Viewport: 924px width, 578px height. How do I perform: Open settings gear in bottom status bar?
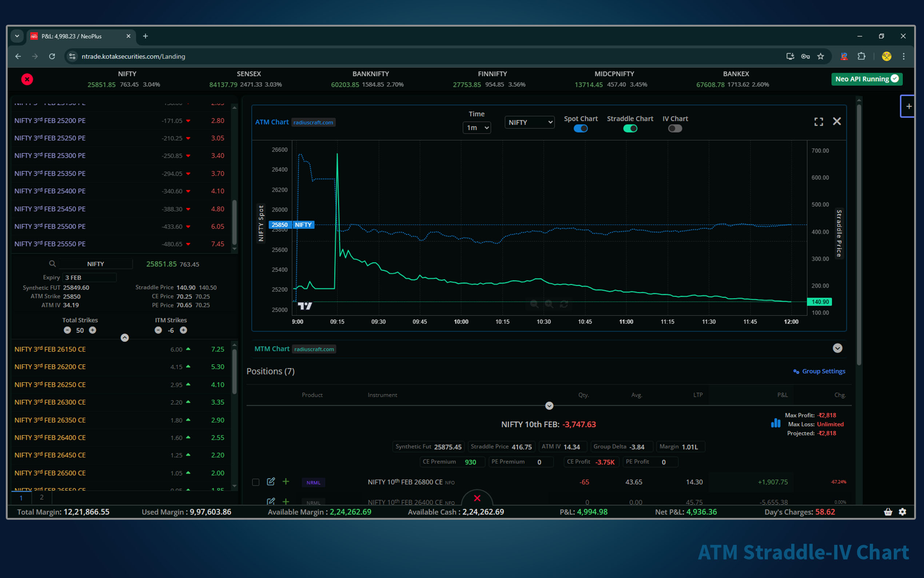pyautogui.click(x=902, y=512)
